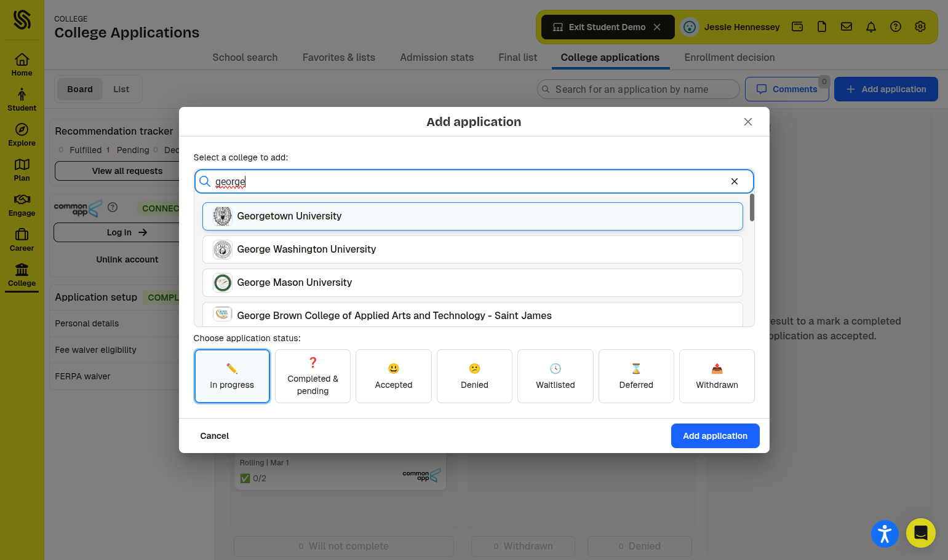Switch to Enrollment decision tab
This screenshot has height=560, width=948.
(x=730, y=57)
